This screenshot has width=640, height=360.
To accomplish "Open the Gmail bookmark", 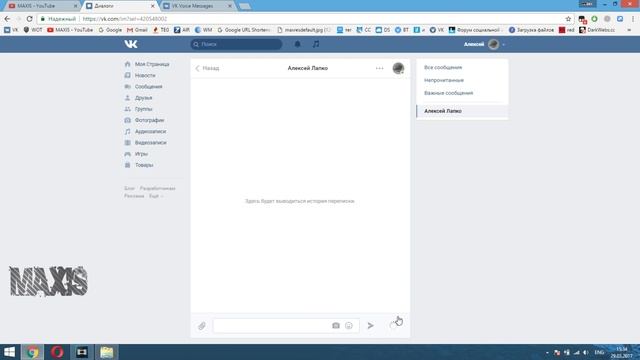I will pos(137,30).
